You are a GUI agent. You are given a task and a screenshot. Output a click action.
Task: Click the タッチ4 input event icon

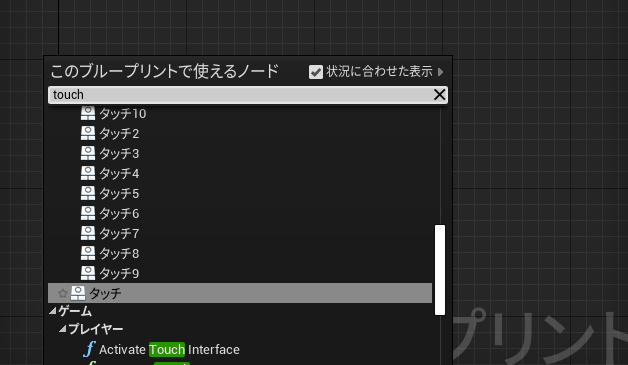pyautogui.click(x=88, y=173)
